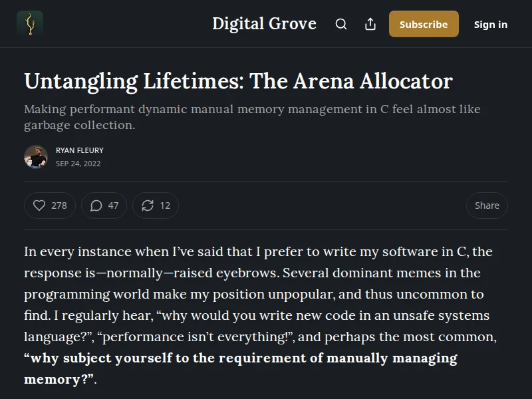
Task: Restack the post using the arrows icon
Action: pyautogui.click(x=148, y=205)
